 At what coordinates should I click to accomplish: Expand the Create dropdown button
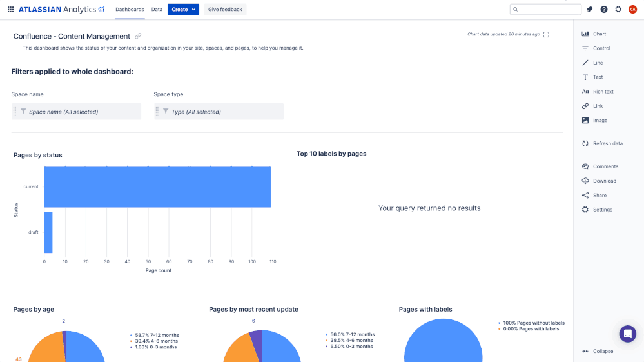pyautogui.click(x=183, y=10)
